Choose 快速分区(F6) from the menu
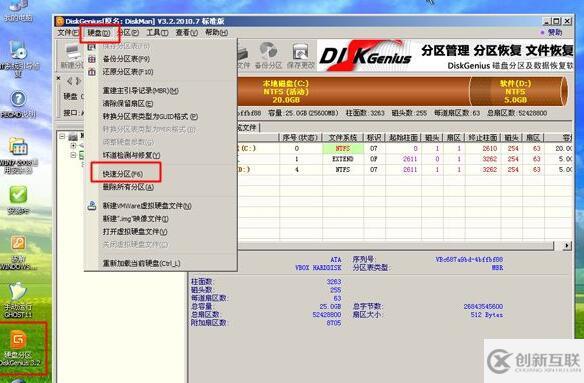 coord(123,174)
